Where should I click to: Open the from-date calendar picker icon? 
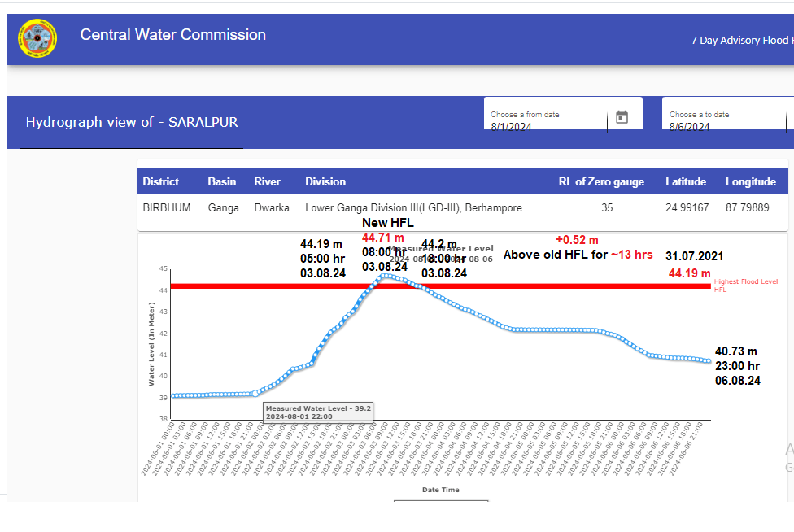tap(622, 117)
